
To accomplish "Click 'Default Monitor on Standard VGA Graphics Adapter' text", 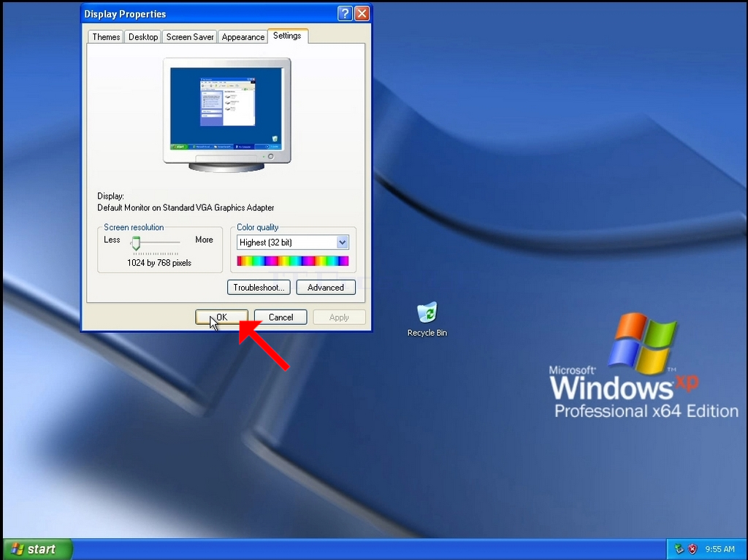I will click(186, 207).
